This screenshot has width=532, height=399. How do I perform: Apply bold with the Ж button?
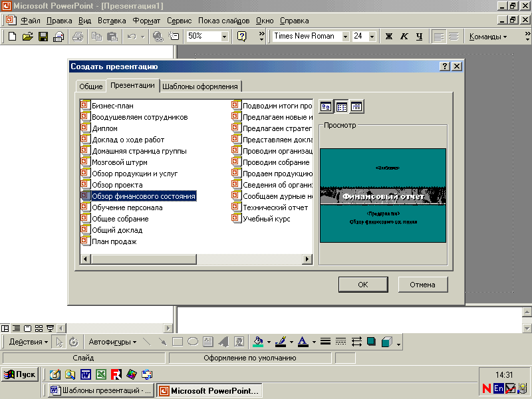pyautogui.click(x=389, y=36)
